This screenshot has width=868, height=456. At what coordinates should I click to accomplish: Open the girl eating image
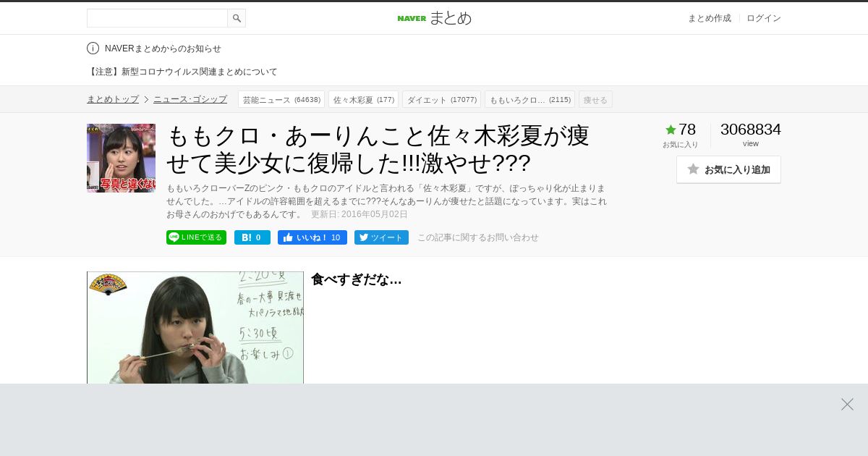[195, 328]
